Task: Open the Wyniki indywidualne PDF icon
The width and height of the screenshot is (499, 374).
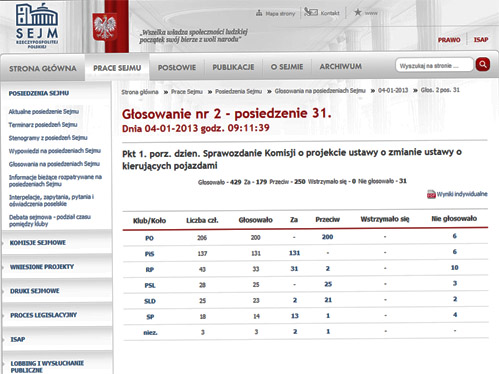Action: [x=431, y=194]
